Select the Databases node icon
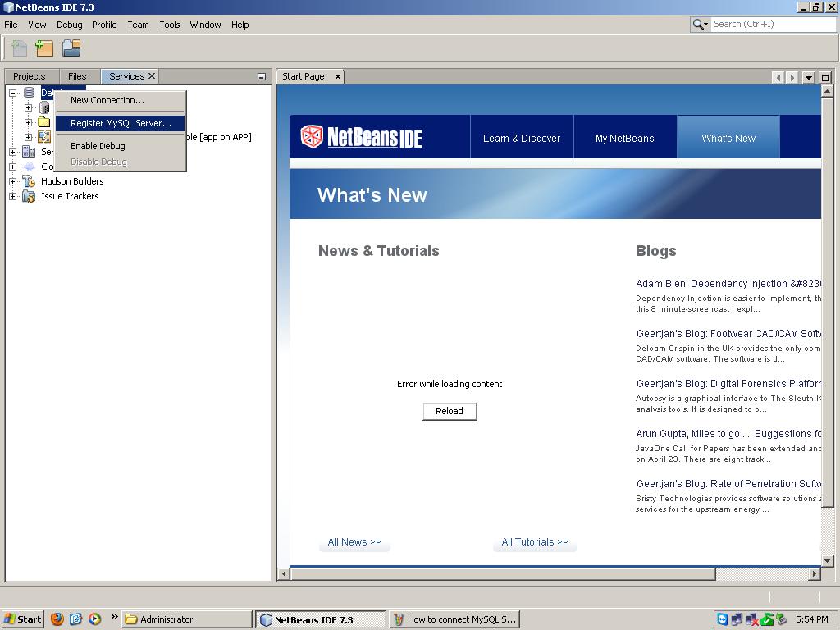840x630 pixels. [30, 93]
